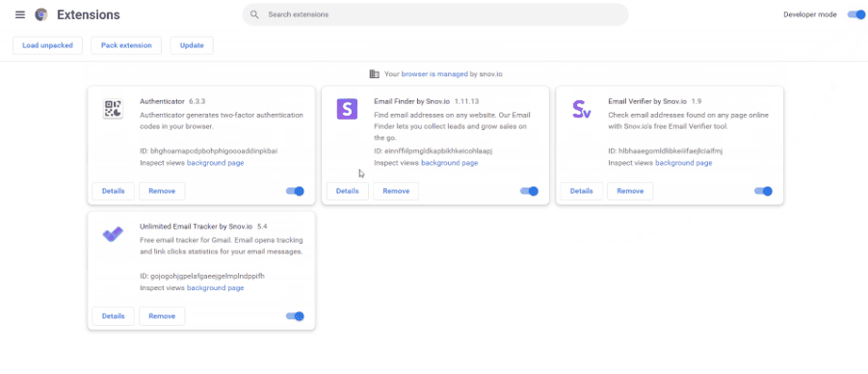Open Details for Email Verifier
This screenshot has width=868, height=374.
tap(581, 191)
